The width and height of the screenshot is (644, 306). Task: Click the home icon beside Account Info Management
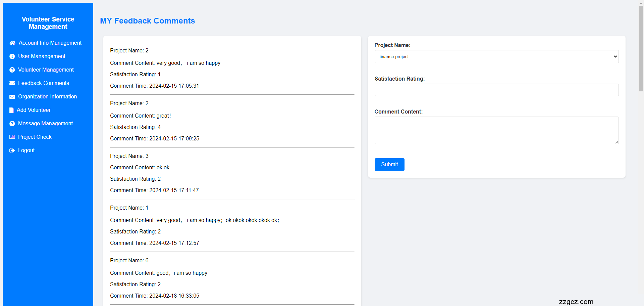pyautogui.click(x=12, y=43)
